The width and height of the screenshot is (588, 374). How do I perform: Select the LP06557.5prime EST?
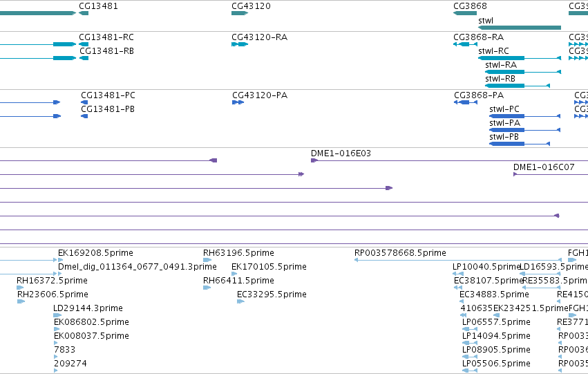[x=470, y=329]
